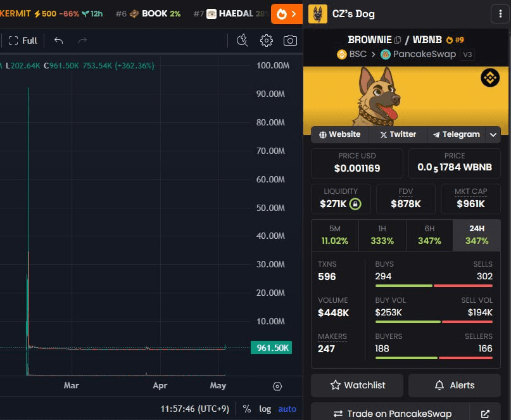This screenshot has height=420, width=511.
Task: Take a chart snapshot with camera icon
Action: point(290,41)
